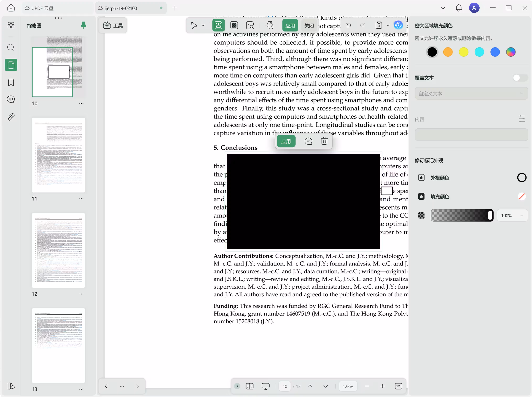
Task: Click the redact pages tool icon
Action: (x=234, y=25)
